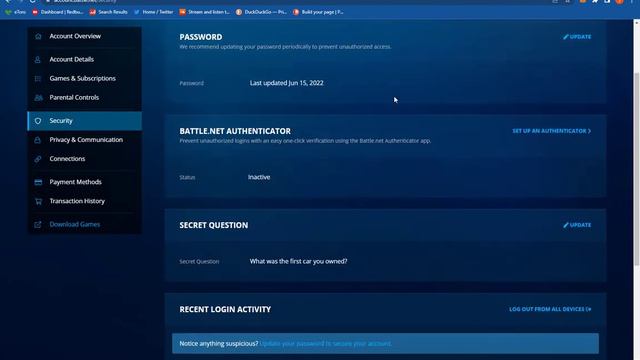Click the page's vertical scrollbar thumb
This screenshot has width=640, height=360.
(636, 169)
